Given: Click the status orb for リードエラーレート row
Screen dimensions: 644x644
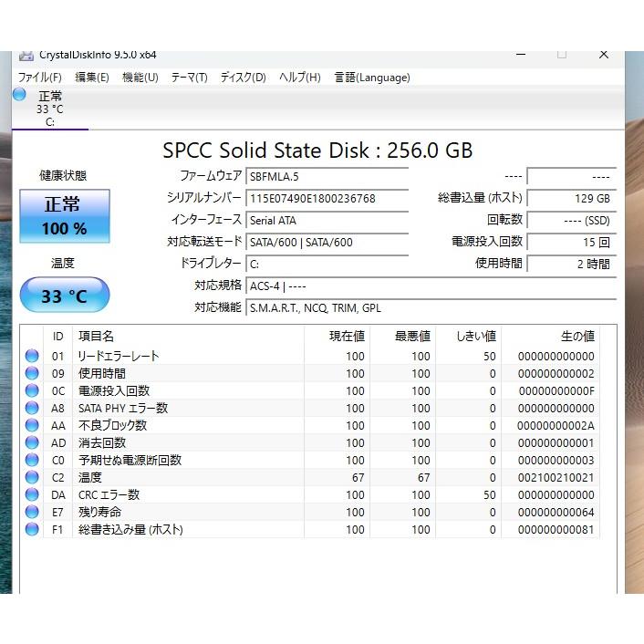Looking at the screenshot, I should (x=32, y=356).
